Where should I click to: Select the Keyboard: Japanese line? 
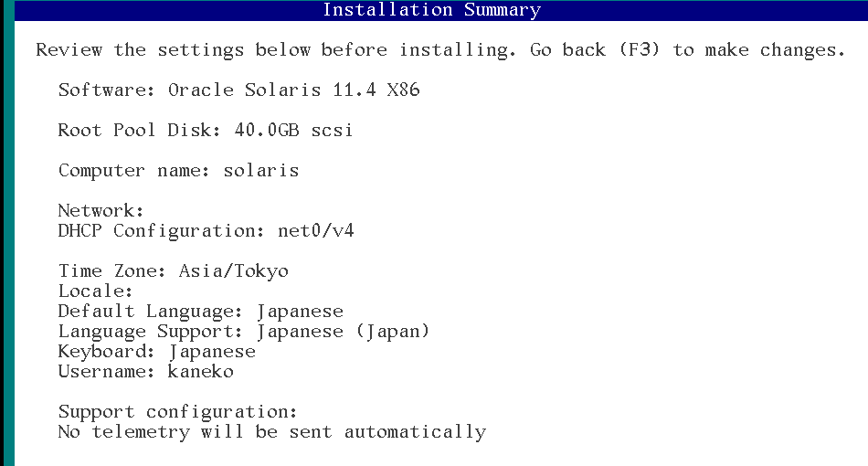(x=156, y=352)
